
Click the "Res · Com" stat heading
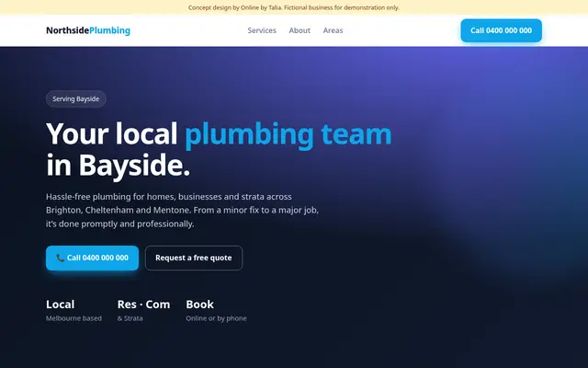tap(143, 305)
